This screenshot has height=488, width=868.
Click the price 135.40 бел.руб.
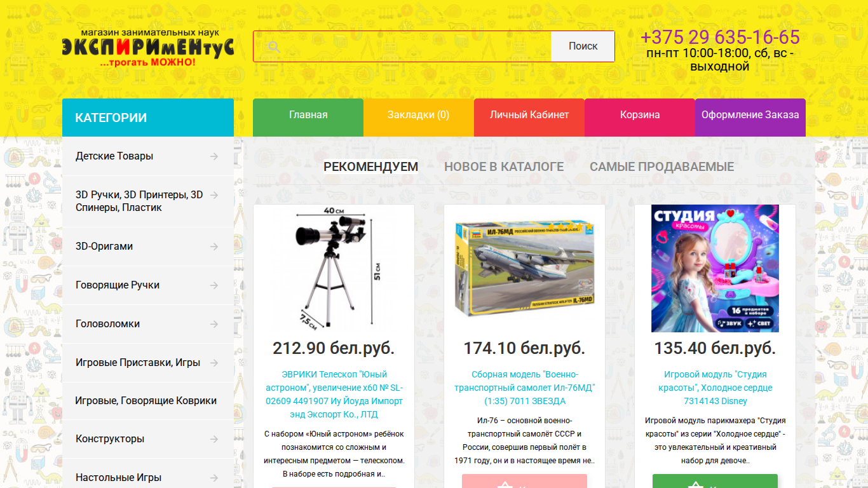715,348
